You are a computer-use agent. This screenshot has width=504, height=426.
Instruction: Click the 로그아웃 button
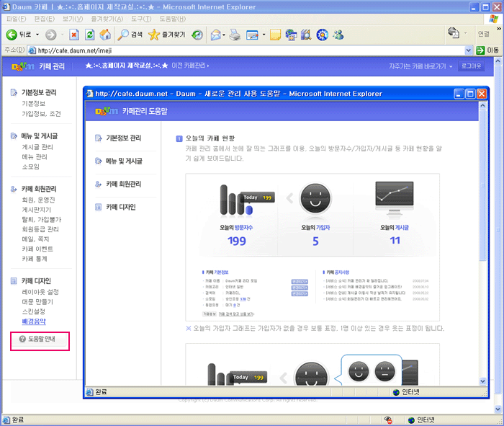(x=471, y=66)
